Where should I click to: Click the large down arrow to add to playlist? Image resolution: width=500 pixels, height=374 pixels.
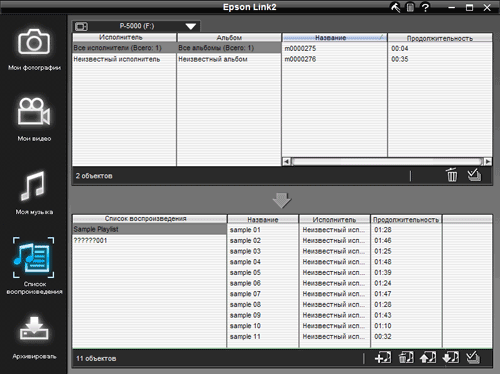(x=282, y=200)
